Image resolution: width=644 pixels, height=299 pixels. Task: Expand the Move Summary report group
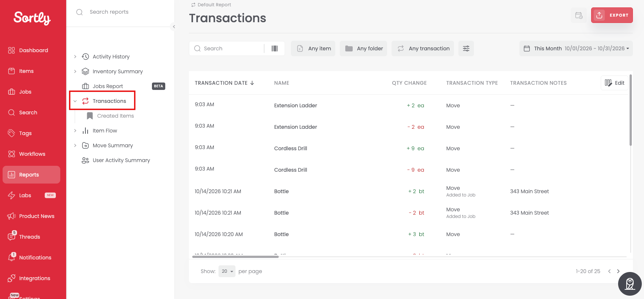point(75,145)
